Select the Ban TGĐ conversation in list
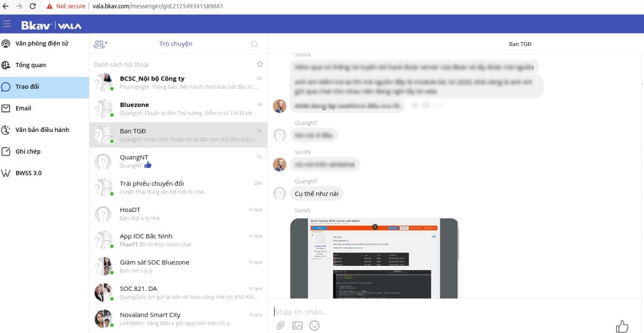Image resolution: width=644 pixels, height=333 pixels. click(x=178, y=135)
